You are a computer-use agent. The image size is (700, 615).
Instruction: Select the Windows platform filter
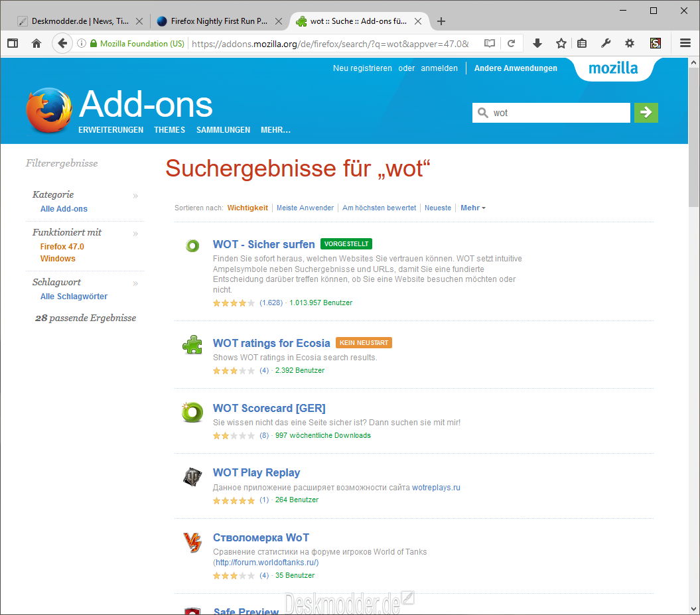click(x=58, y=259)
